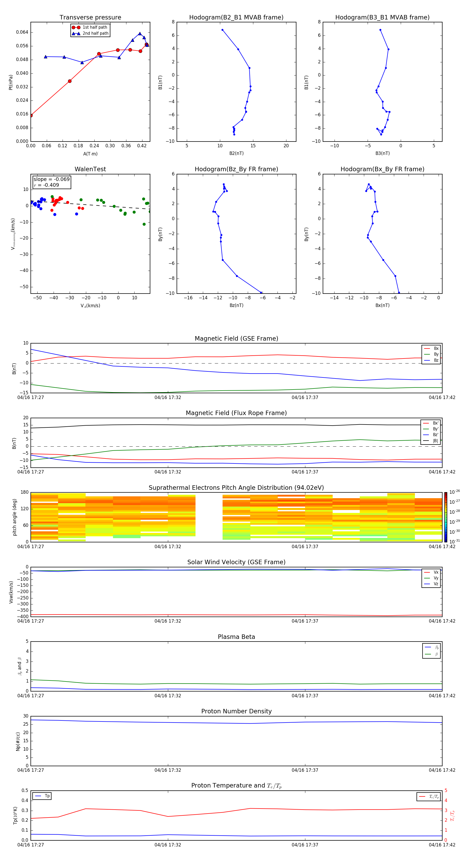The width and height of the screenshot is (473, 868).
Task: Select "Bx'" in the Flux Rope legend
Action: [x=431, y=423]
